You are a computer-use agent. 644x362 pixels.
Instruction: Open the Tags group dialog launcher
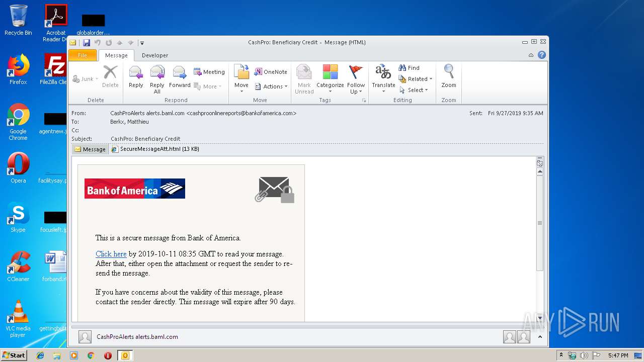point(364,101)
